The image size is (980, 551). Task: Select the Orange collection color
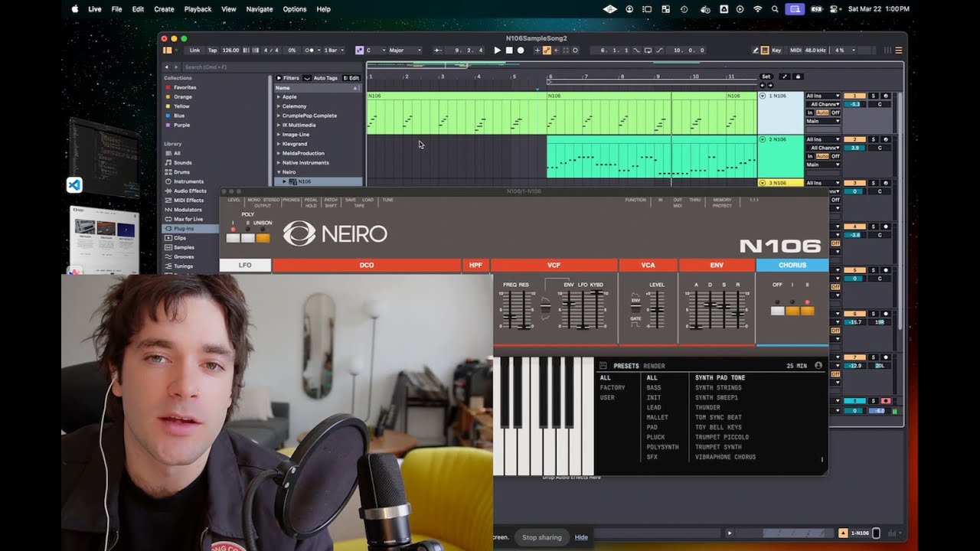click(182, 97)
